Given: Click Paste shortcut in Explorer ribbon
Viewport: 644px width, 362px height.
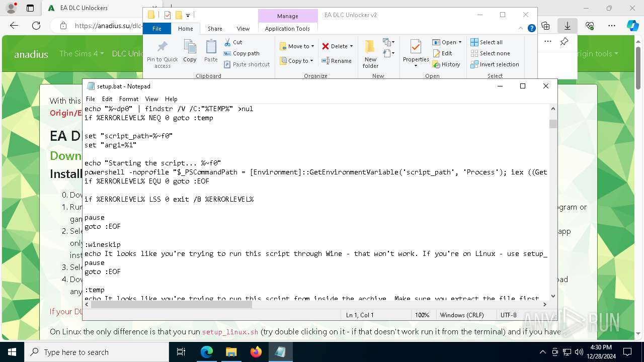Looking at the screenshot, I should (x=247, y=64).
